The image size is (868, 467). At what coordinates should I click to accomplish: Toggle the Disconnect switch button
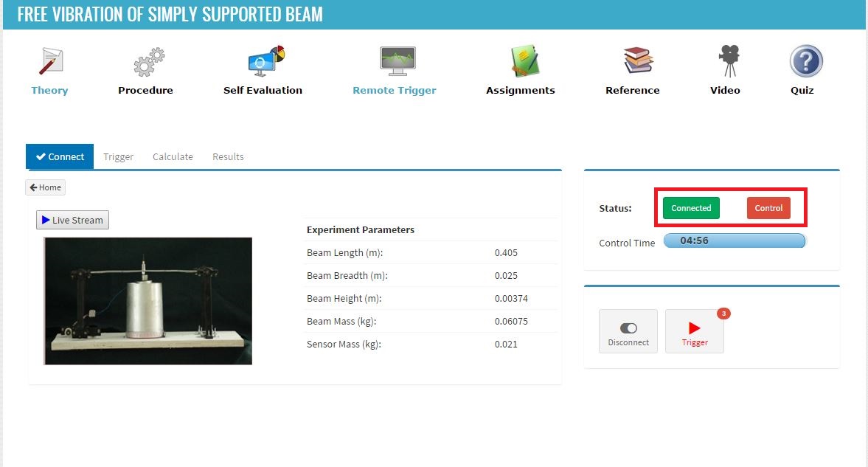point(628,331)
